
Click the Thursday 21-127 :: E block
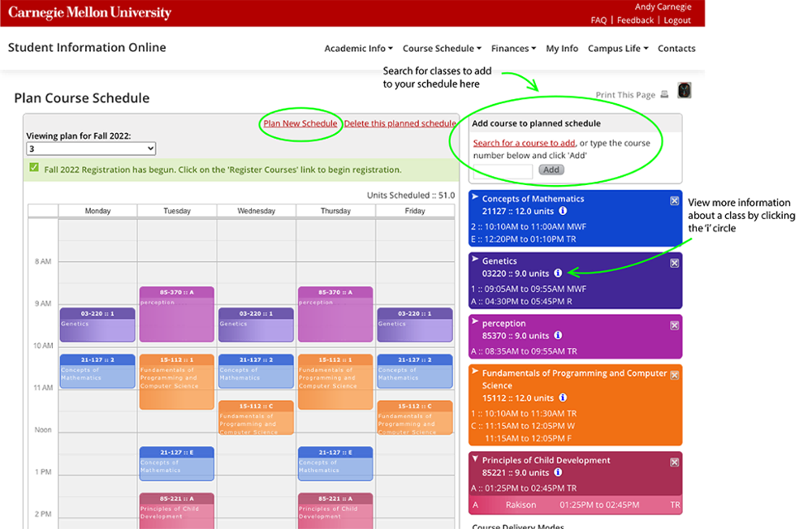tap(335, 464)
